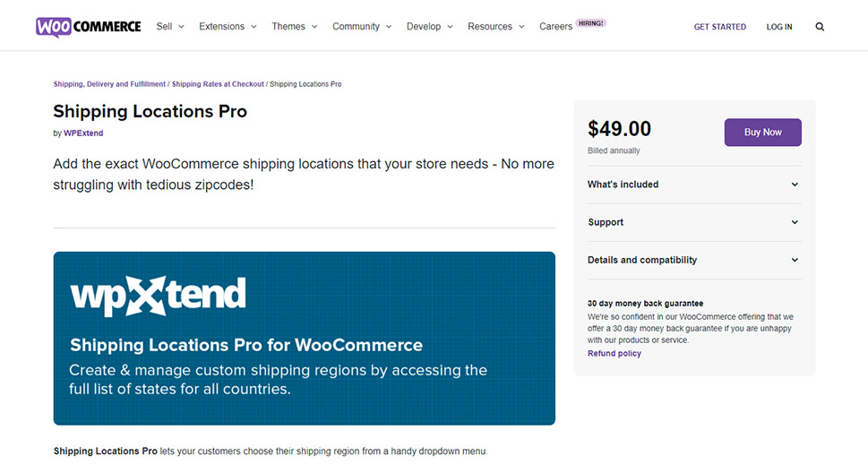Expand the What's included section
The width and height of the screenshot is (868, 464).
coord(692,185)
